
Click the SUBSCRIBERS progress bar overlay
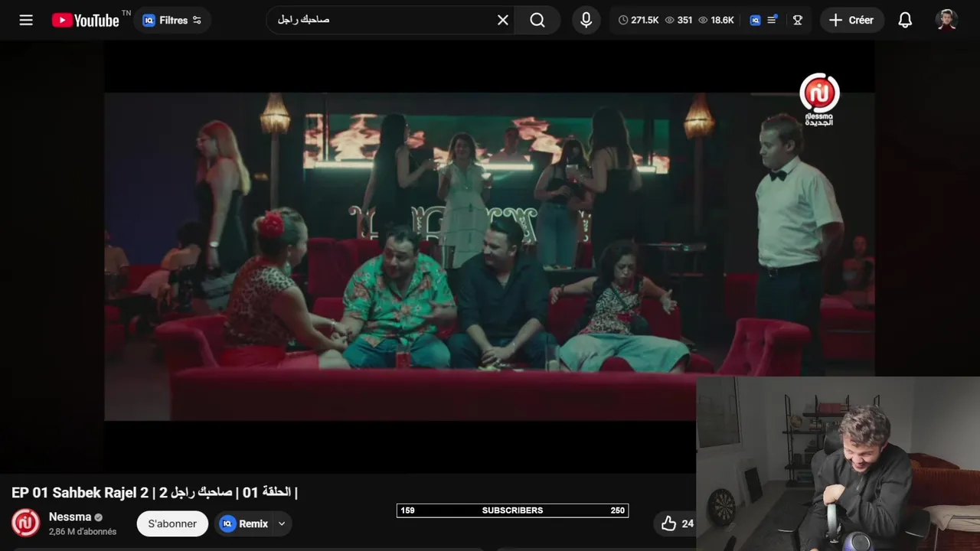pos(512,510)
